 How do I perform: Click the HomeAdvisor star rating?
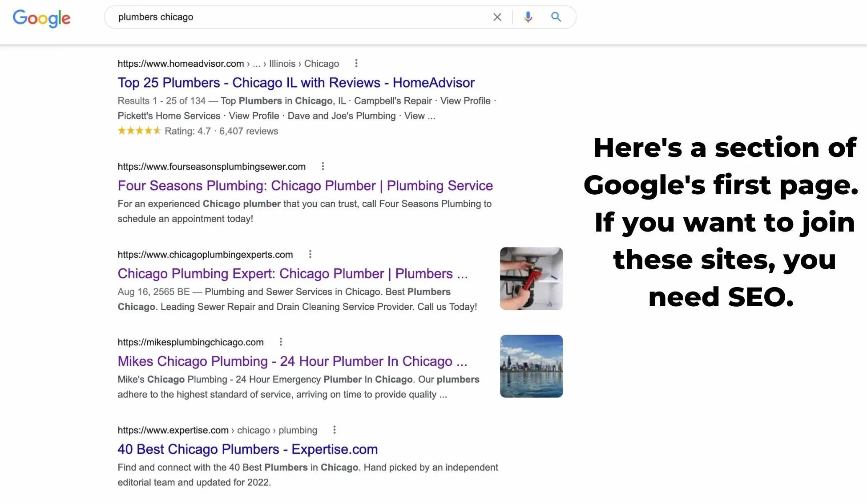click(139, 131)
